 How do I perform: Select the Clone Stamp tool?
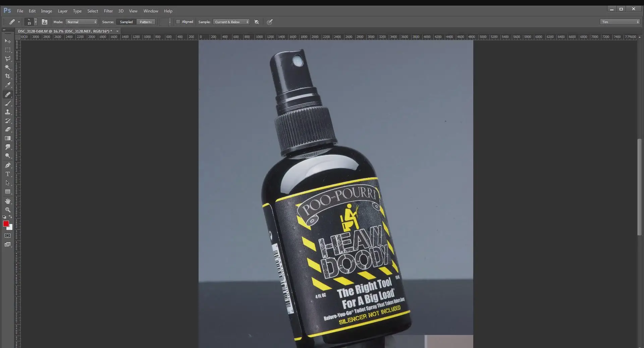click(x=7, y=112)
